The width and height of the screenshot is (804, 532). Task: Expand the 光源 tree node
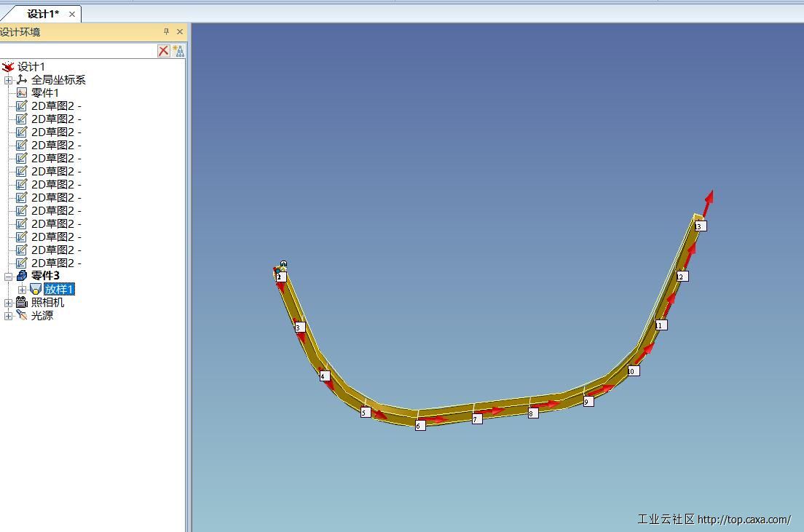pyautogui.click(x=9, y=316)
